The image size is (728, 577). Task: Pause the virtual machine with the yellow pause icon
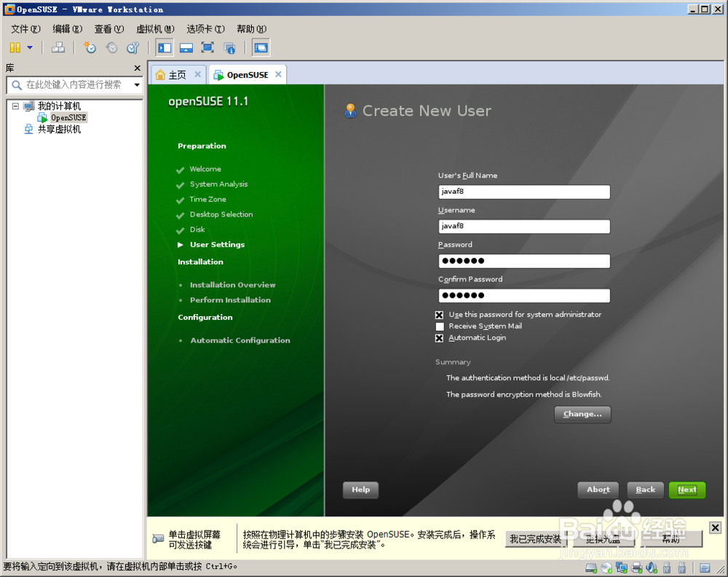pyautogui.click(x=15, y=47)
